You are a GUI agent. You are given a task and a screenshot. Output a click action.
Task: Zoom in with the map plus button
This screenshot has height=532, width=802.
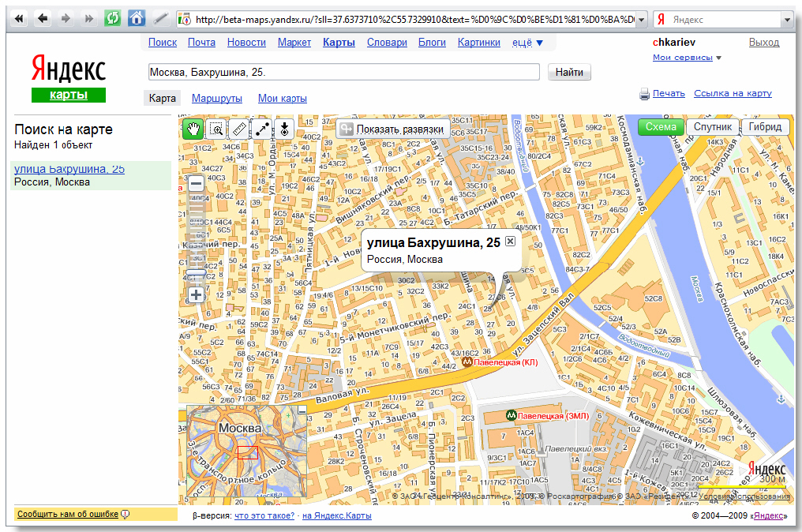(196, 294)
